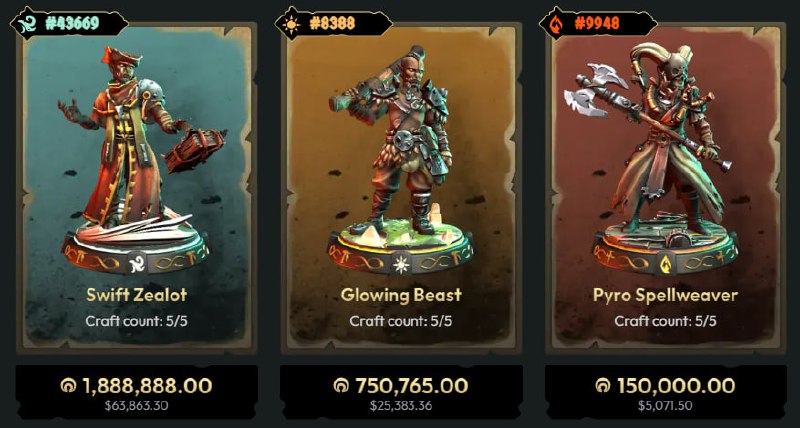800x428 pixels.
Task: Click the fire element icon beside #9948
Action: [556, 23]
